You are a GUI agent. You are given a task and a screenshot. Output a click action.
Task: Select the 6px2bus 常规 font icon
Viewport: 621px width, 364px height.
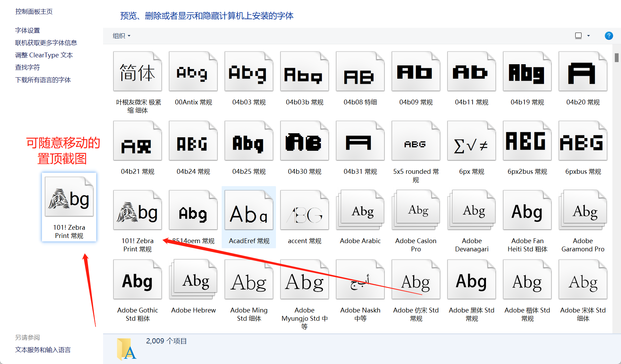pos(527,141)
